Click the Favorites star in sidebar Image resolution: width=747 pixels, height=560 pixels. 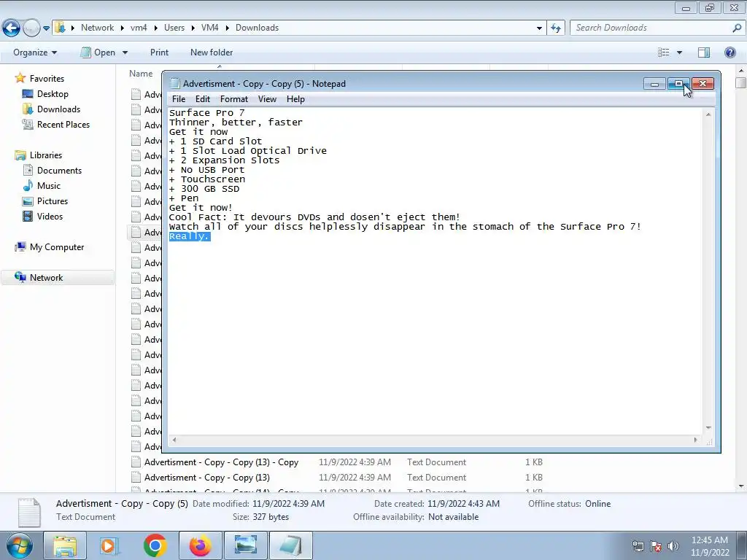(x=20, y=78)
